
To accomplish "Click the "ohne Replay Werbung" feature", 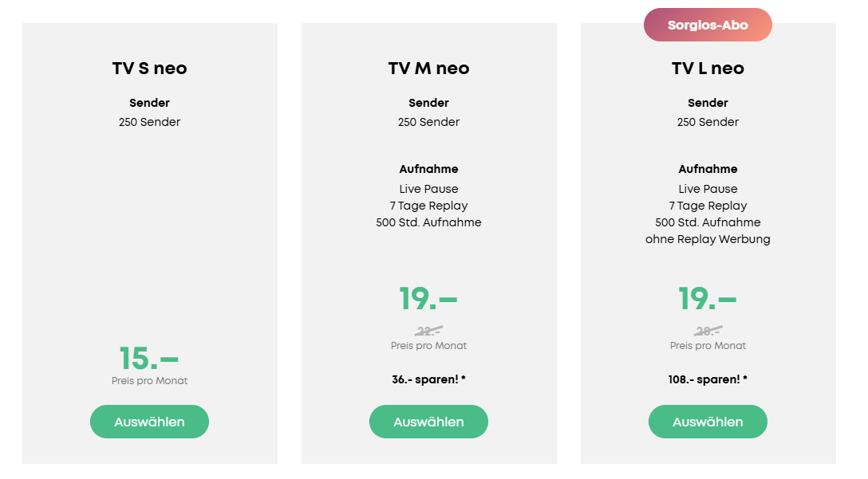I will tap(708, 239).
